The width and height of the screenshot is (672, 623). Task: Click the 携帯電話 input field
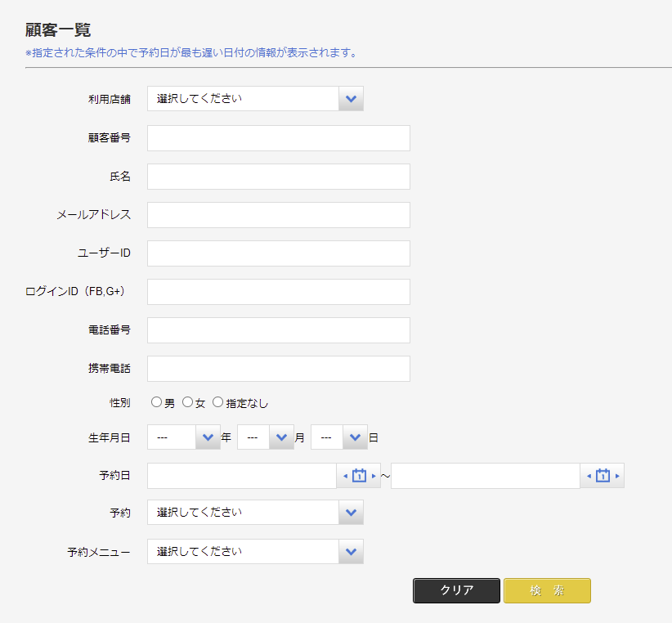pyautogui.click(x=278, y=369)
